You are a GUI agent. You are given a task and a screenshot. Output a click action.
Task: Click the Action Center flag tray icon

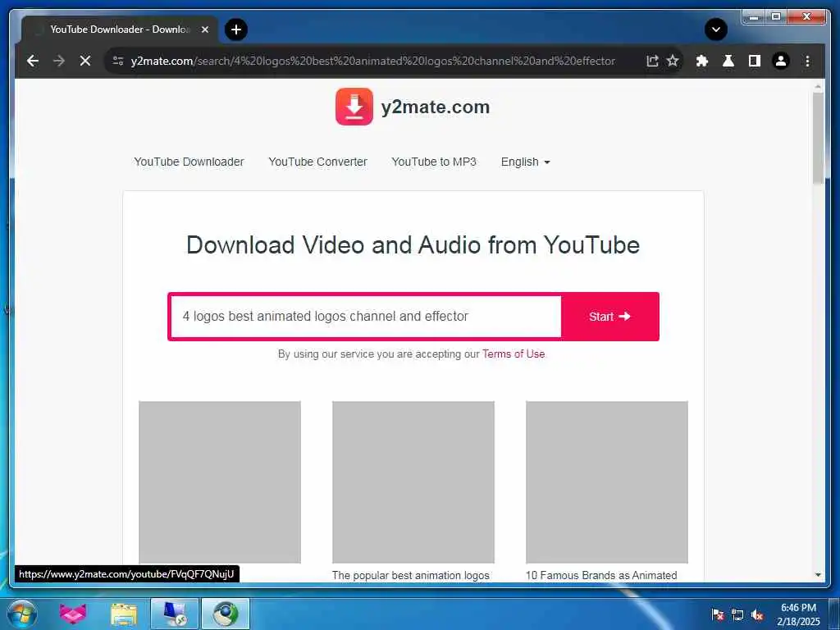(718, 615)
